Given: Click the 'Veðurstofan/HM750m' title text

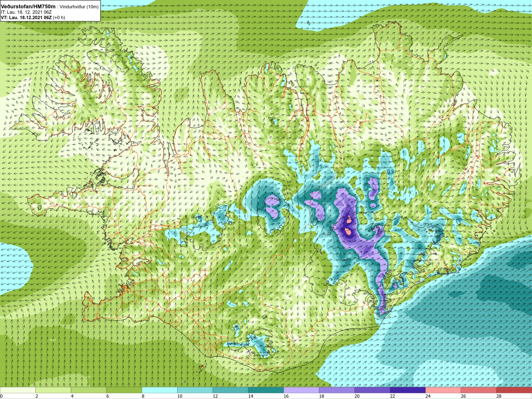Looking at the screenshot, I should [28, 7].
